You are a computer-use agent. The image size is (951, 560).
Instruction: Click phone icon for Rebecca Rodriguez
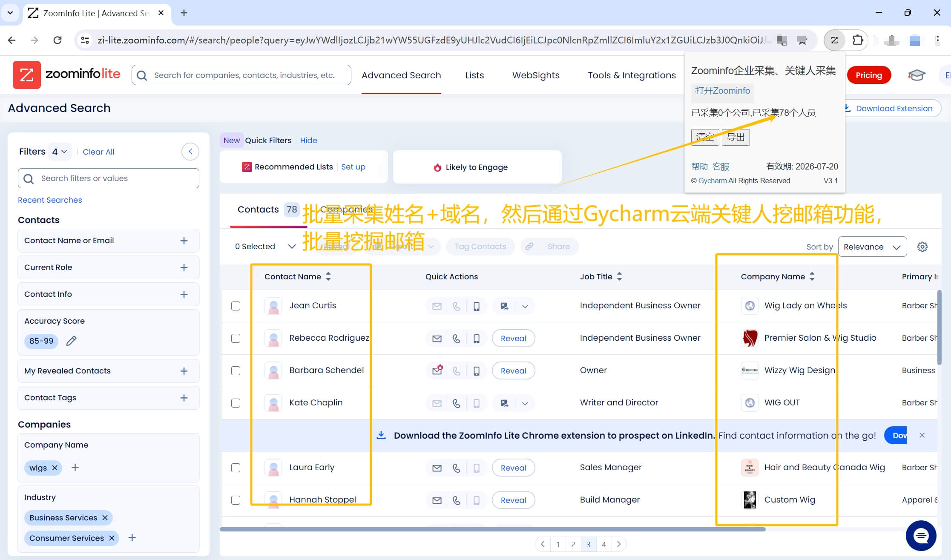pos(456,339)
